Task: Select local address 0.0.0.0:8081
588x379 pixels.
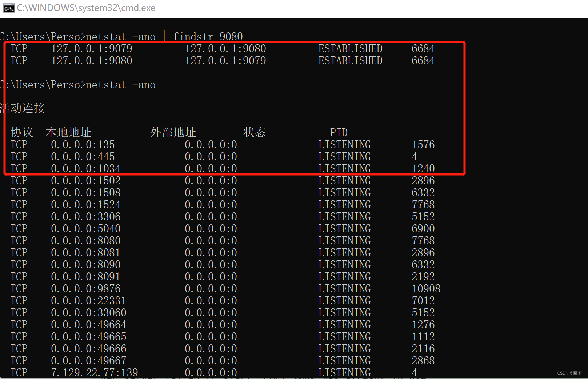Action: point(86,253)
